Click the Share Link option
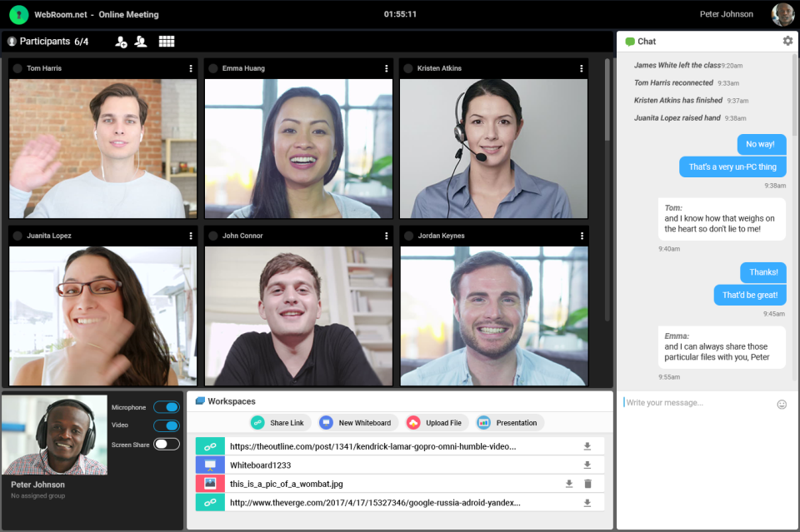This screenshot has height=532, width=800. click(278, 422)
